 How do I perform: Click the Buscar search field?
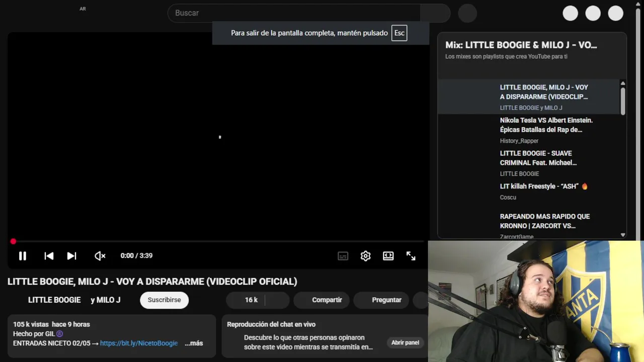coord(294,13)
